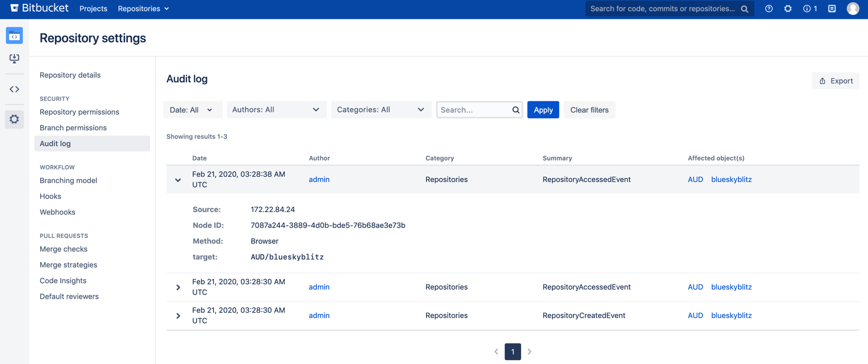This screenshot has width=868, height=364.
Task: Expand the RepositoryCreatedEvent audit row
Action: click(178, 316)
